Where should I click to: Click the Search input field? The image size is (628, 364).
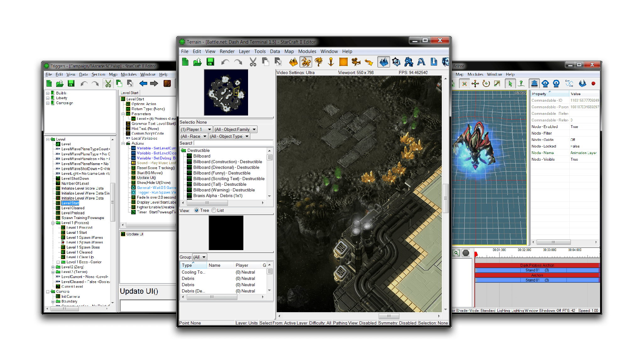233,143
